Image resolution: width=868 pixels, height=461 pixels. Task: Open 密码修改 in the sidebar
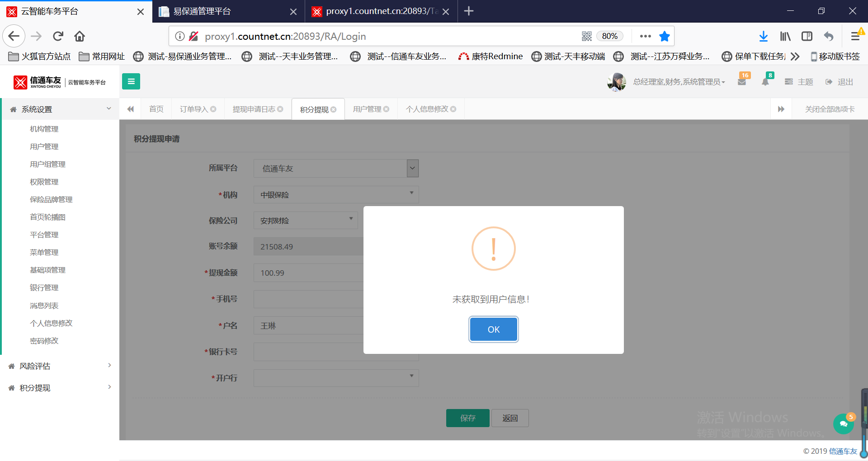[44, 341]
